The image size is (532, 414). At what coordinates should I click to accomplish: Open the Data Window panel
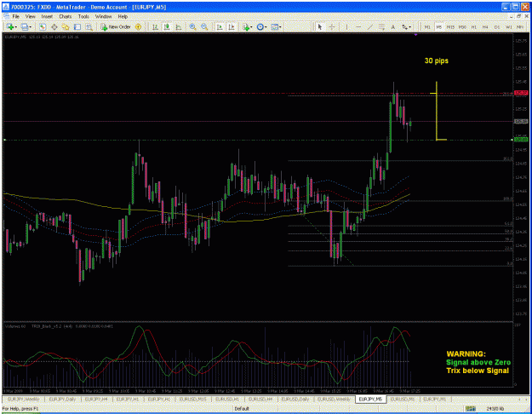pos(54,26)
